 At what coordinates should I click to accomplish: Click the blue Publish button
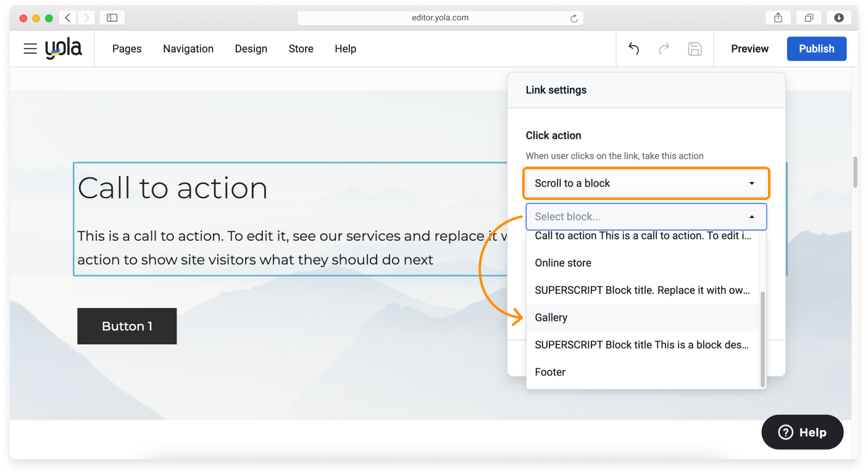(x=816, y=49)
